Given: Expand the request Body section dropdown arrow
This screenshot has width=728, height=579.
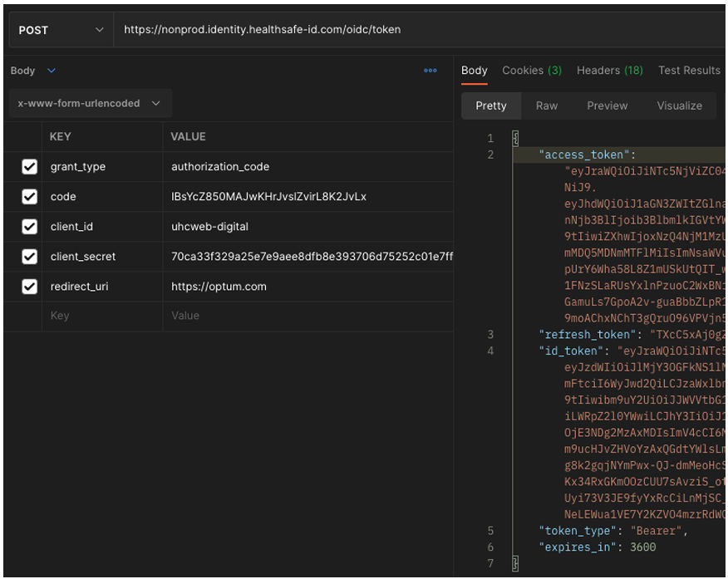Looking at the screenshot, I should pyautogui.click(x=52, y=71).
